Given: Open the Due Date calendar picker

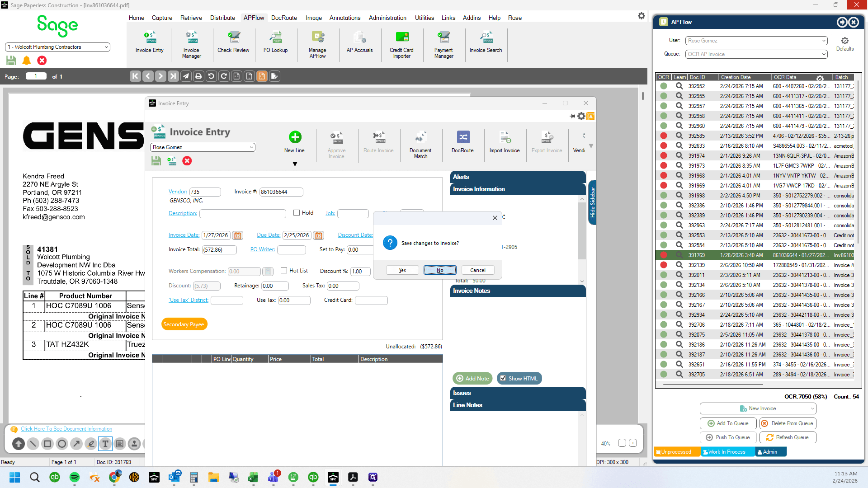Looking at the screenshot, I should click(x=319, y=235).
